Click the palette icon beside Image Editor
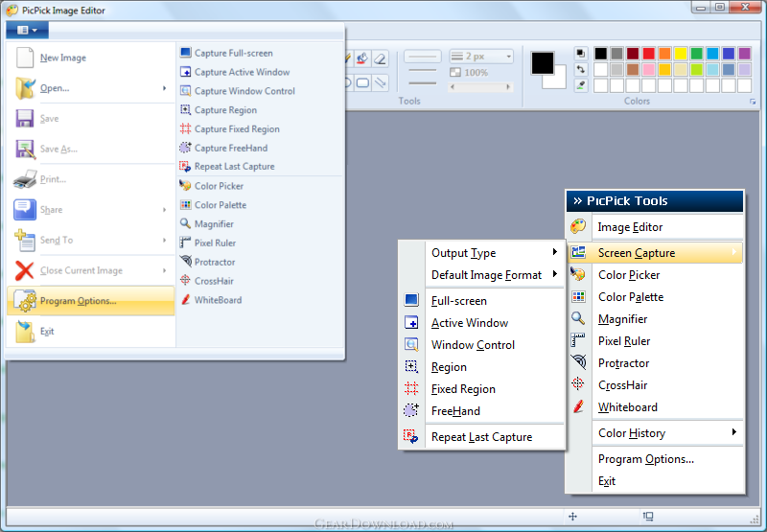Viewport: 767px width, 532px height. pyautogui.click(x=578, y=226)
